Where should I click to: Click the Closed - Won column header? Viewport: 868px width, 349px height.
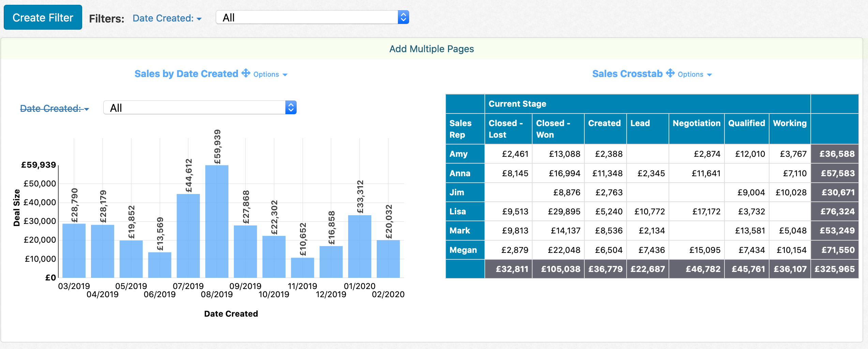(553, 129)
